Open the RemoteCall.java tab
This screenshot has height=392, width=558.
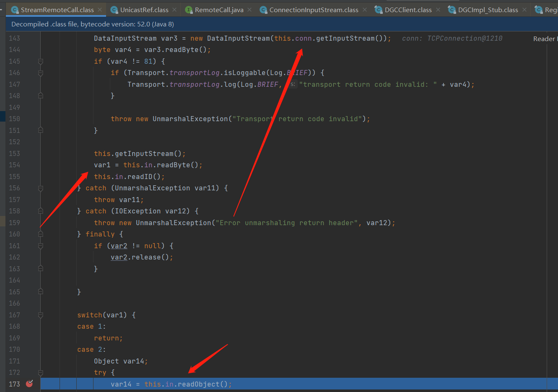click(x=219, y=10)
